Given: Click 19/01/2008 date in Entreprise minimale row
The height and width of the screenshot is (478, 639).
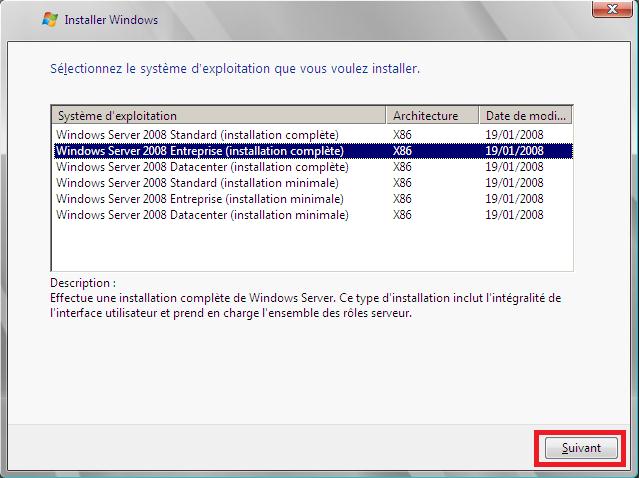Looking at the screenshot, I should [x=514, y=199].
